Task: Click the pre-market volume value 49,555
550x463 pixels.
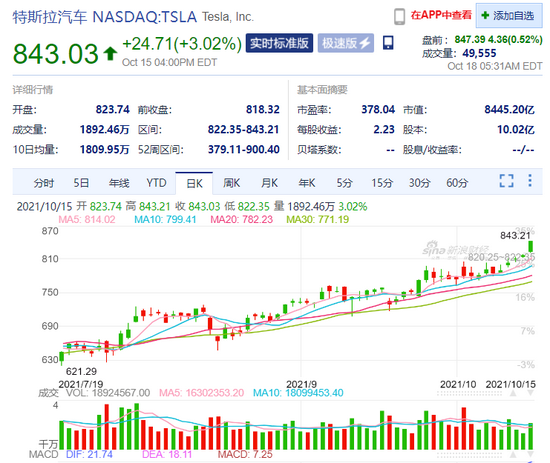Action: [479, 53]
